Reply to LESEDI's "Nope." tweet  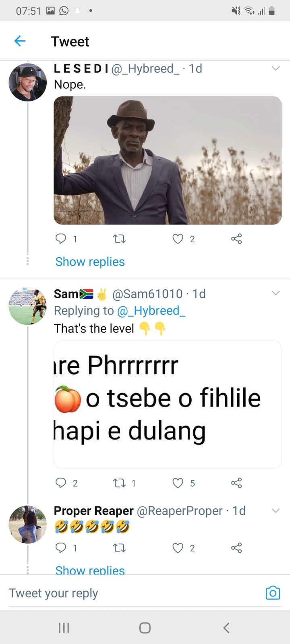[61, 239]
